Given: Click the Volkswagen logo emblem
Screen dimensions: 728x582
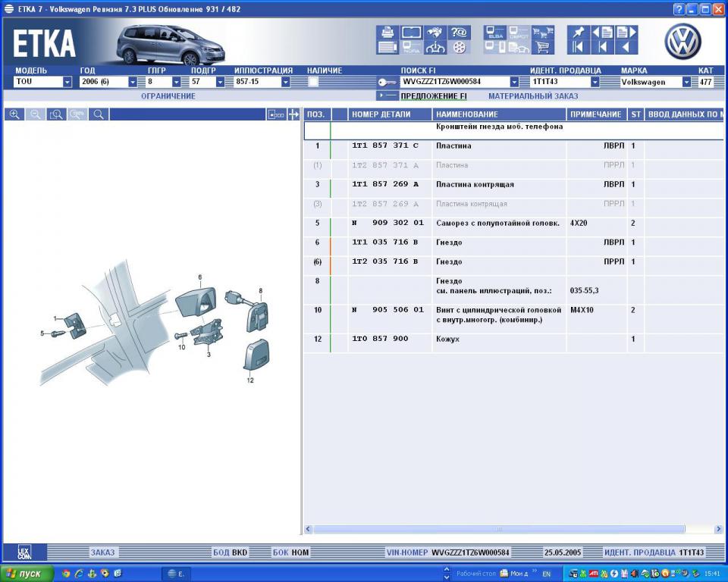Looking at the screenshot, I should click(682, 42).
